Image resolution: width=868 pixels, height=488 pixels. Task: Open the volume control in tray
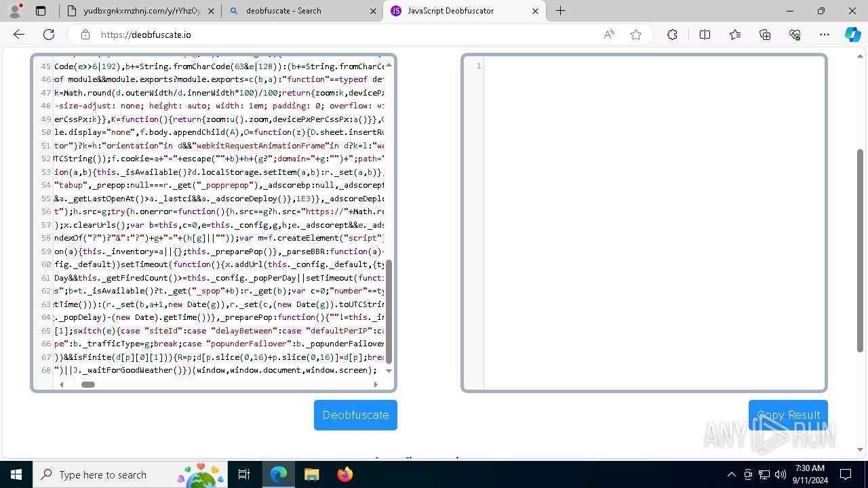[x=780, y=474]
